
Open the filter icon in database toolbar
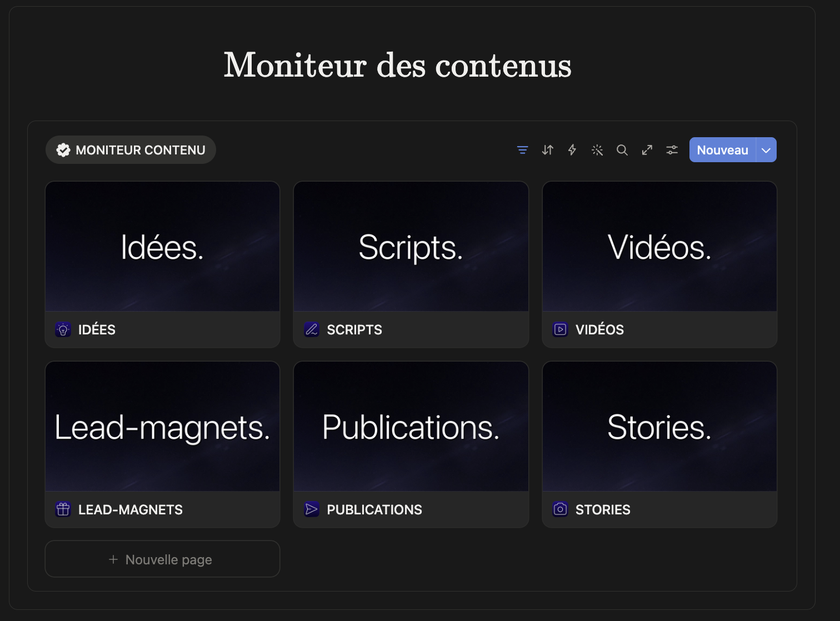coord(522,150)
